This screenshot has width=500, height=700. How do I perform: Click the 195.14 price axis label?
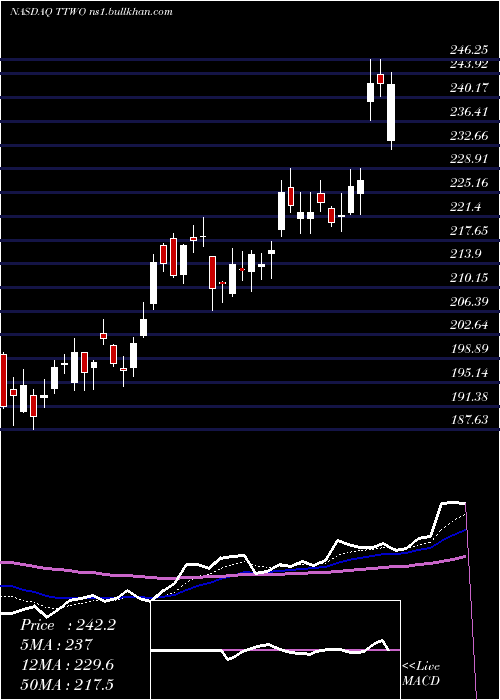pyautogui.click(x=468, y=373)
